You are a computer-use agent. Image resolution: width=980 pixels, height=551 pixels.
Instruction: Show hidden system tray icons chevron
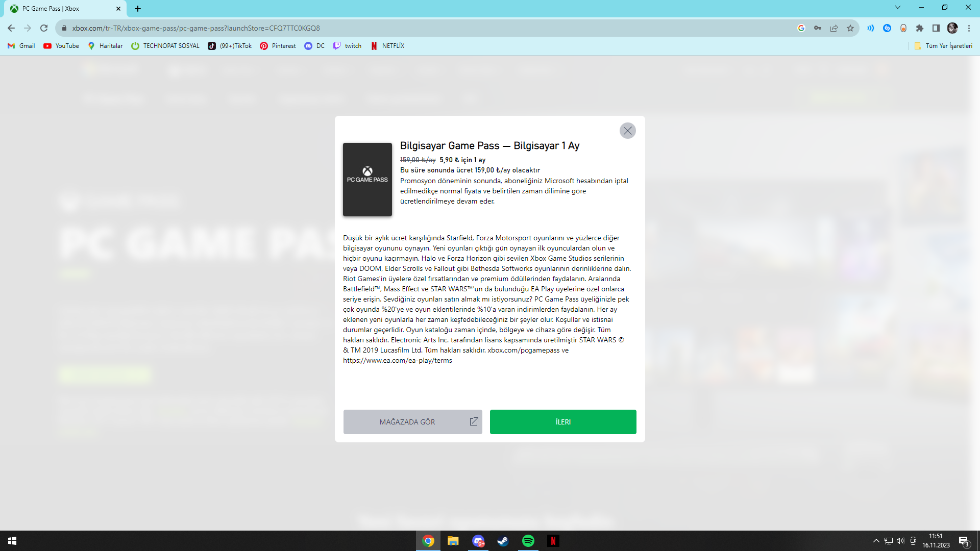(x=876, y=541)
